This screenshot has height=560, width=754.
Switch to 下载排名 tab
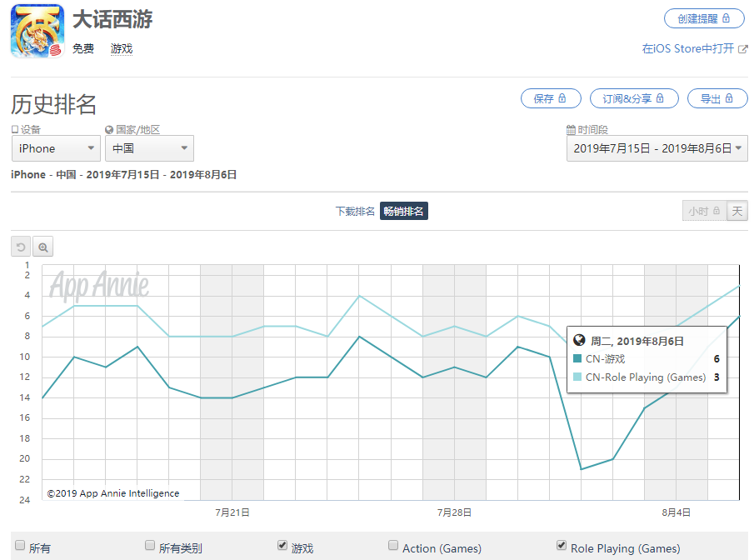click(x=355, y=212)
